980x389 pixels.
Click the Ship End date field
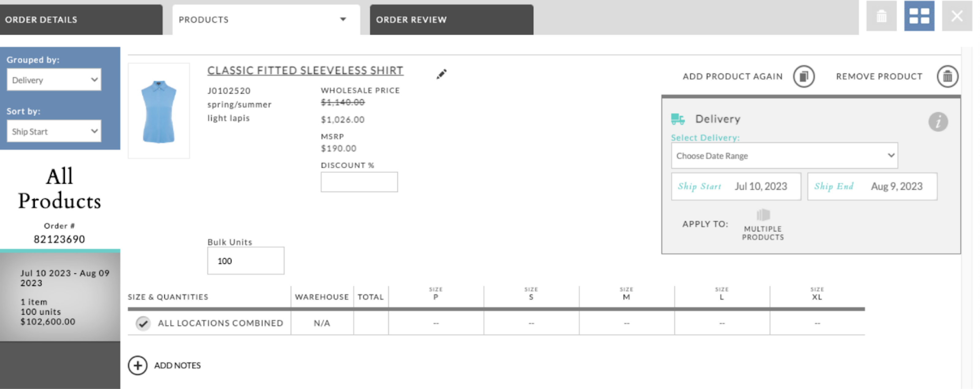pos(872,187)
